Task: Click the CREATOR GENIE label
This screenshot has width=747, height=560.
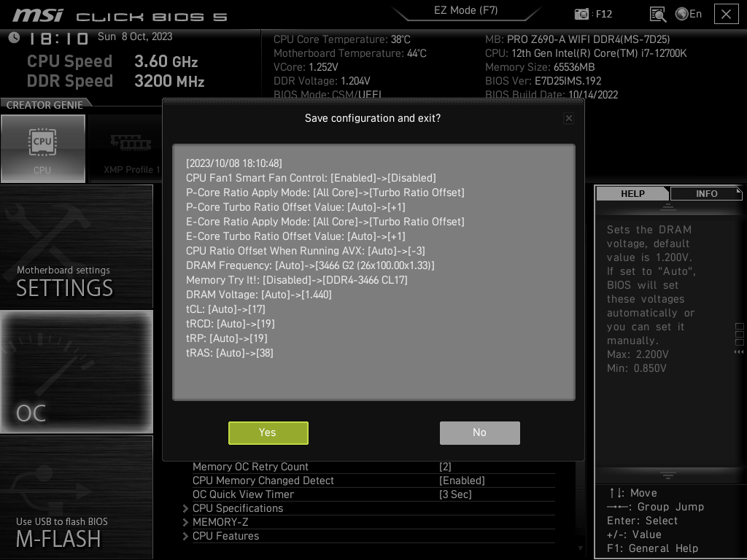Action: tap(44, 105)
